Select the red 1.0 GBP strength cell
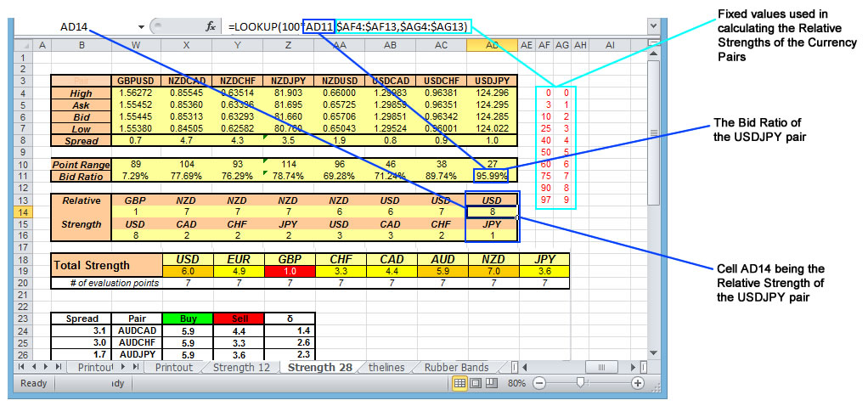Viewport: 868px width, 406px height. point(289,272)
